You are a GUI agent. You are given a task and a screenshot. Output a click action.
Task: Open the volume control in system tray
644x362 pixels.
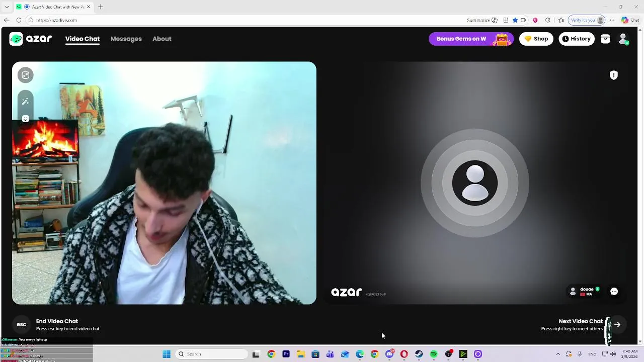pos(613,354)
